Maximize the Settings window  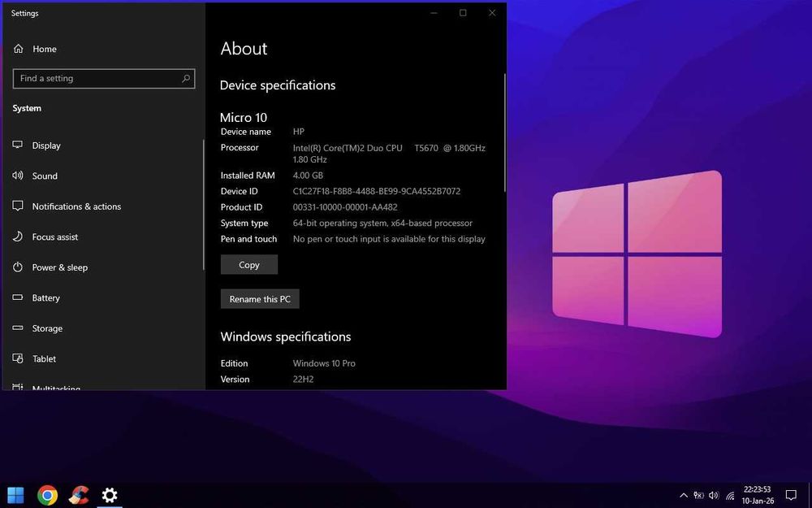[463, 13]
